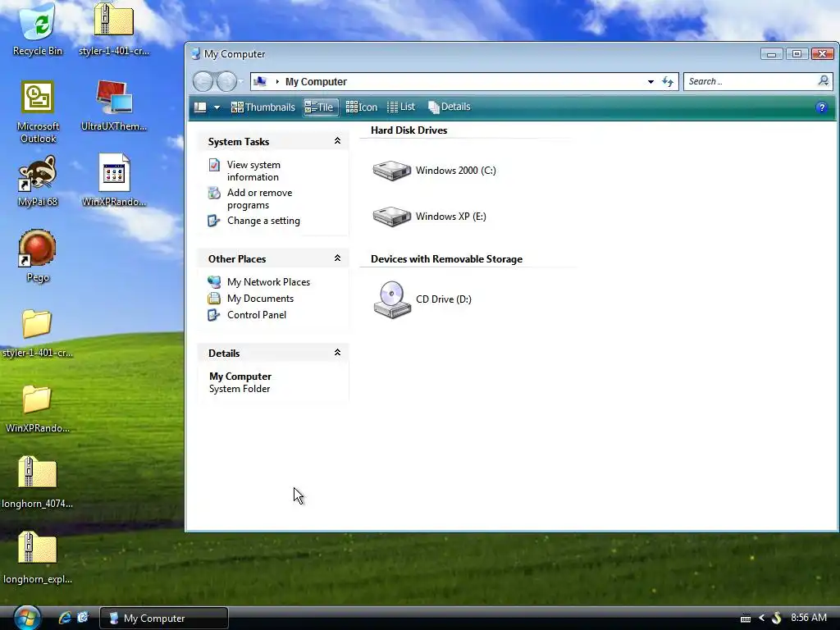Select the Windows 2000 (C:) drive
This screenshot has height=630, width=840.
click(x=435, y=171)
